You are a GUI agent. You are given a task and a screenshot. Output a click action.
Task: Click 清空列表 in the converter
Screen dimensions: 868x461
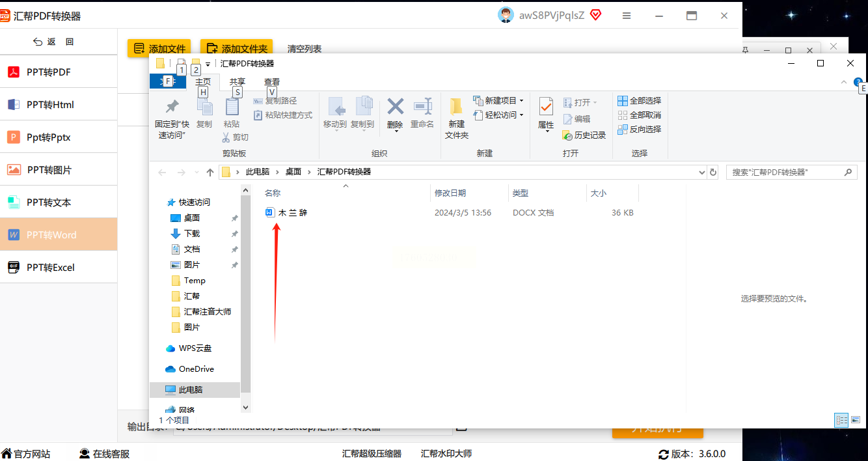coord(305,49)
